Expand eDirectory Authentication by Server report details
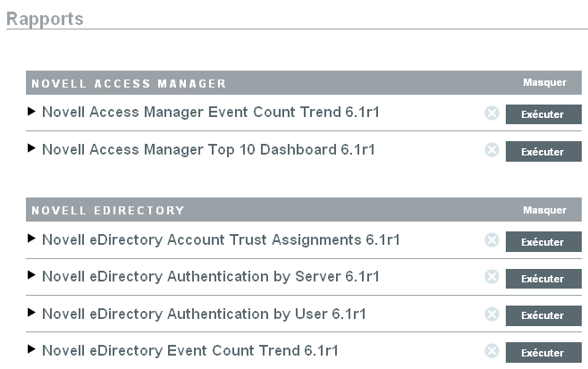This screenshot has width=588, height=369. point(32,276)
